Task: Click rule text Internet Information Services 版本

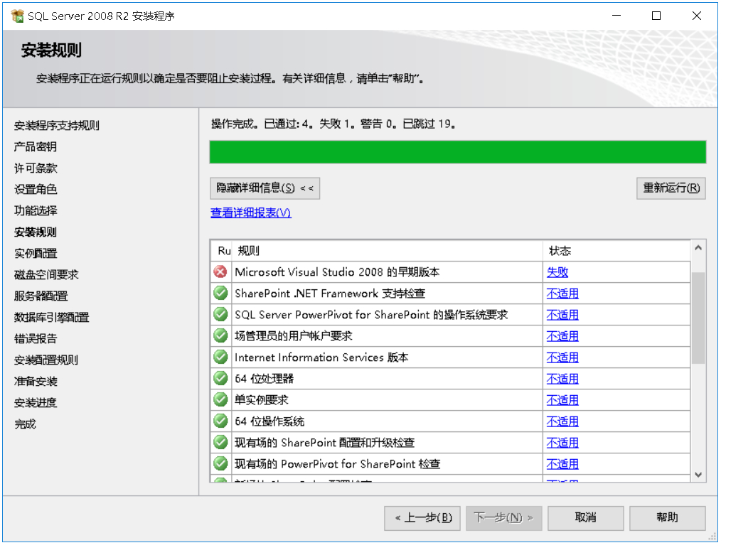Action: tap(321, 357)
